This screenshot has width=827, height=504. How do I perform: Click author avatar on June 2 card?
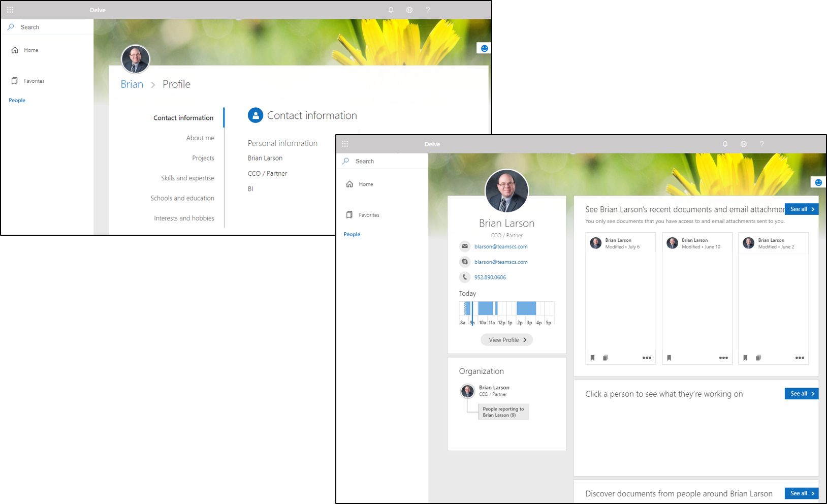pyautogui.click(x=749, y=243)
